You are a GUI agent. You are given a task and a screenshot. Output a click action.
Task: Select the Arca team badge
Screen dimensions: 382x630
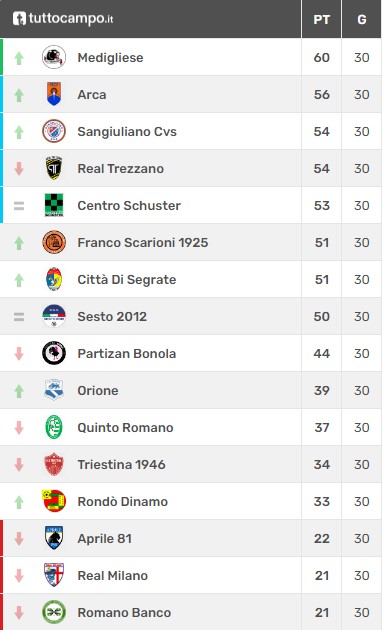coord(54,94)
